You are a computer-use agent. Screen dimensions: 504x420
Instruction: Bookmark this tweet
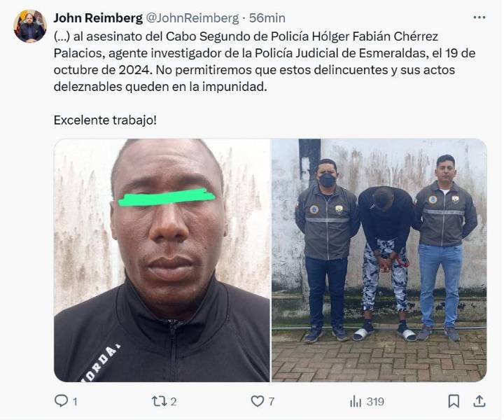(454, 401)
